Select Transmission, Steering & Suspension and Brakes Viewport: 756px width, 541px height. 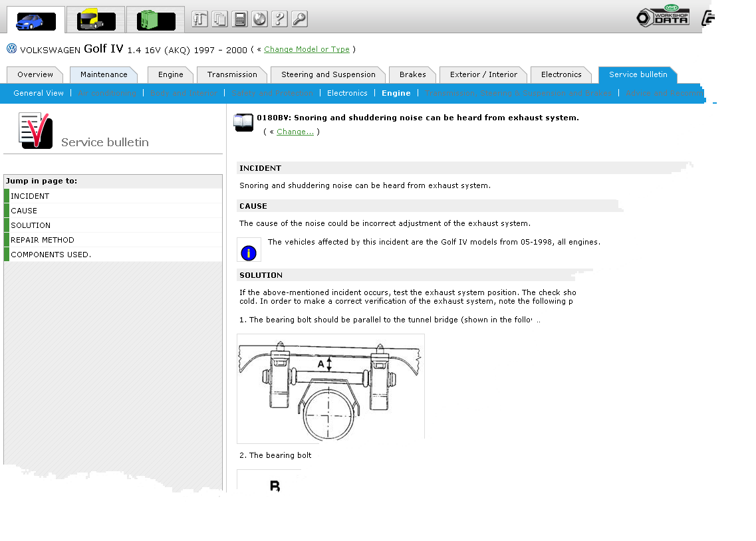click(x=519, y=93)
